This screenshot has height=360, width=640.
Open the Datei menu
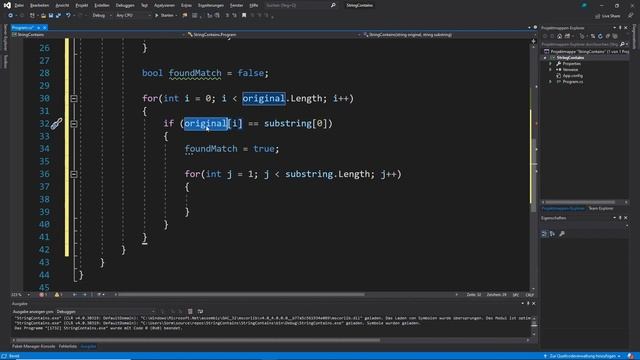coord(19,5)
